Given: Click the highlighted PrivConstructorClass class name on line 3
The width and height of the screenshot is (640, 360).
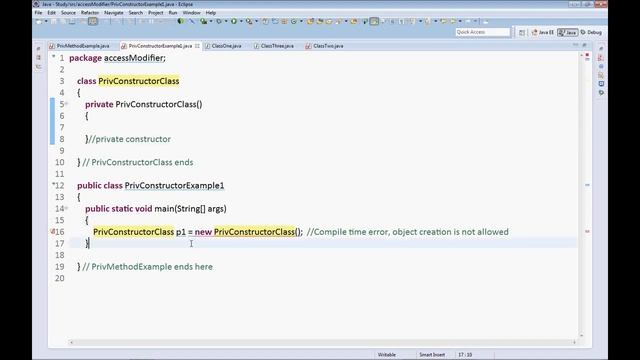Looking at the screenshot, I should tap(139, 81).
